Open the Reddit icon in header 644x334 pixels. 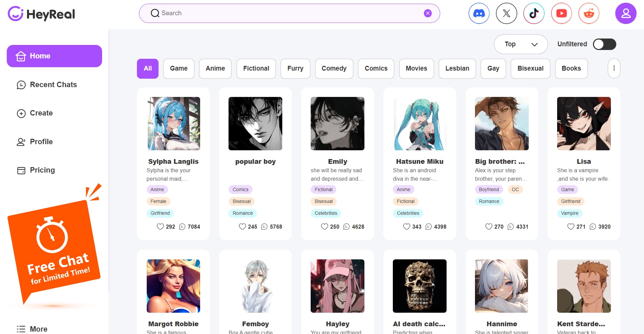tap(589, 14)
